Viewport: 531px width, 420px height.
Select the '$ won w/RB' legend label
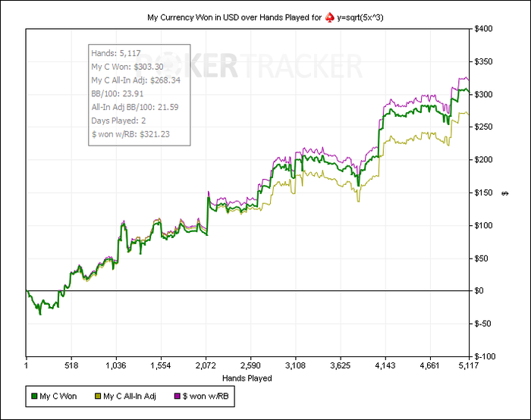(206, 396)
